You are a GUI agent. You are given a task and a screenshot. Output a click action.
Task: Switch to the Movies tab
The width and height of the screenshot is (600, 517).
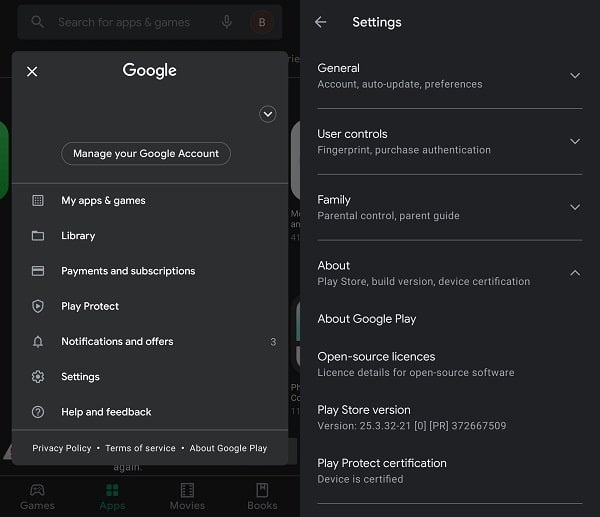click(x=188, y=497)
